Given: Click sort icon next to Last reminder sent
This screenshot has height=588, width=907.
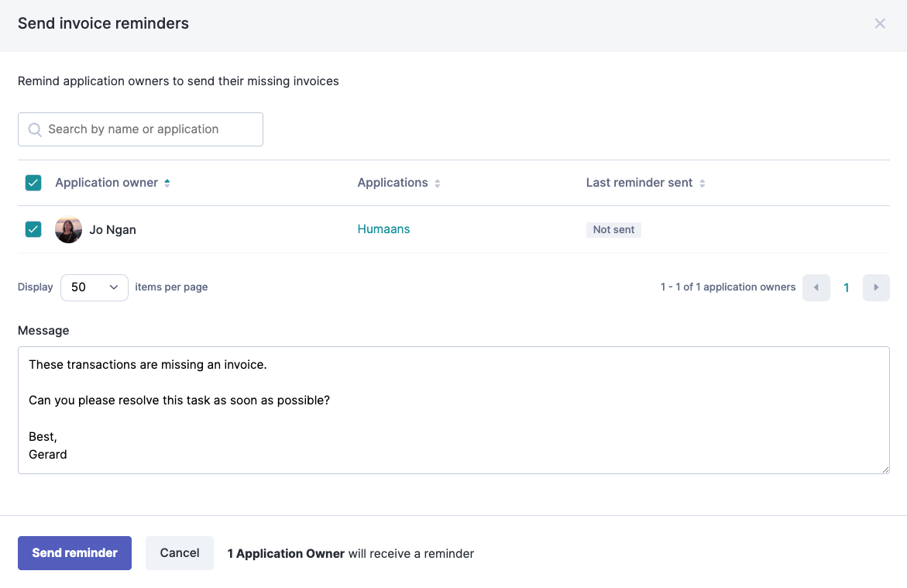Looking at the screenshot, I should [703, 184].
